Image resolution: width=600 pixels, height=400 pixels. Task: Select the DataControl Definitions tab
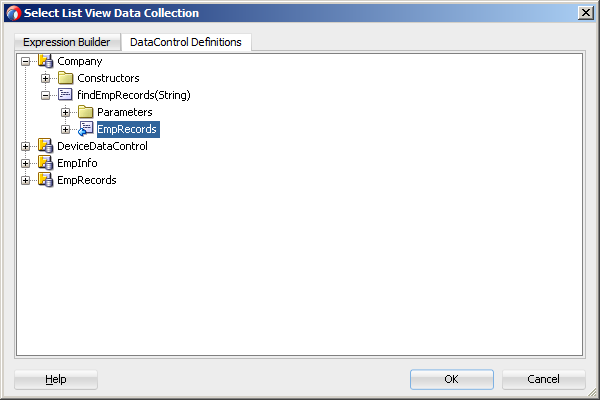click(x=187, y=42)
